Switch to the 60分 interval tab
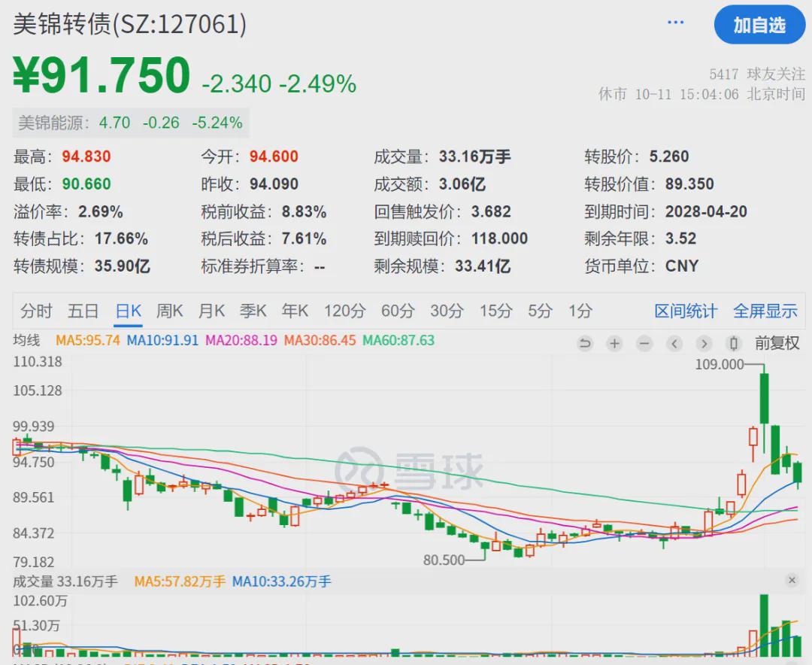812x665 pixels. (x=398, y=311)
